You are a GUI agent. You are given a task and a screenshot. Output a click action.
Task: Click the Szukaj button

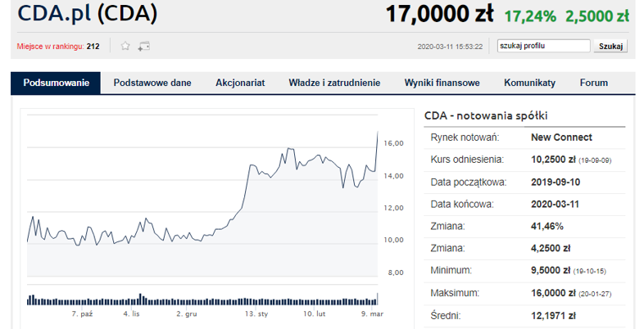[x=610, y=46]
